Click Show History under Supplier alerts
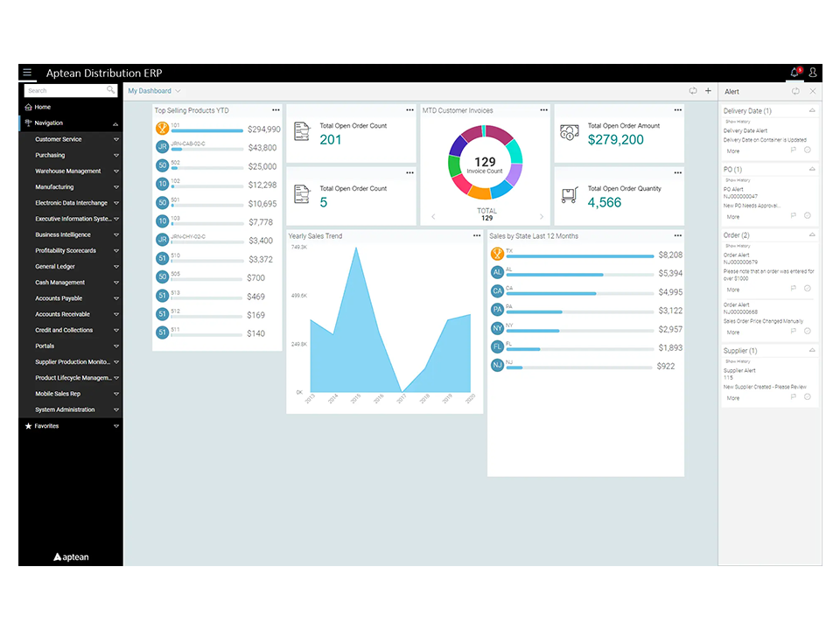The height and width of the screenshot is (630, 840). [x=738, y=361]
